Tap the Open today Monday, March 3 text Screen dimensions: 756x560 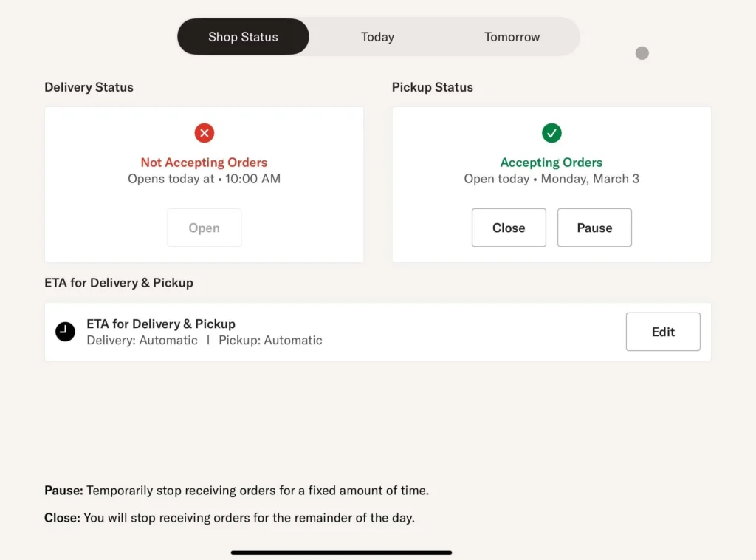click(551, 179)
